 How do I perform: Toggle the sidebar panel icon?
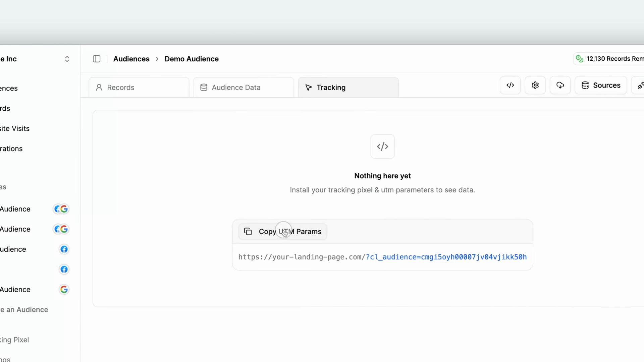point(97,59)
